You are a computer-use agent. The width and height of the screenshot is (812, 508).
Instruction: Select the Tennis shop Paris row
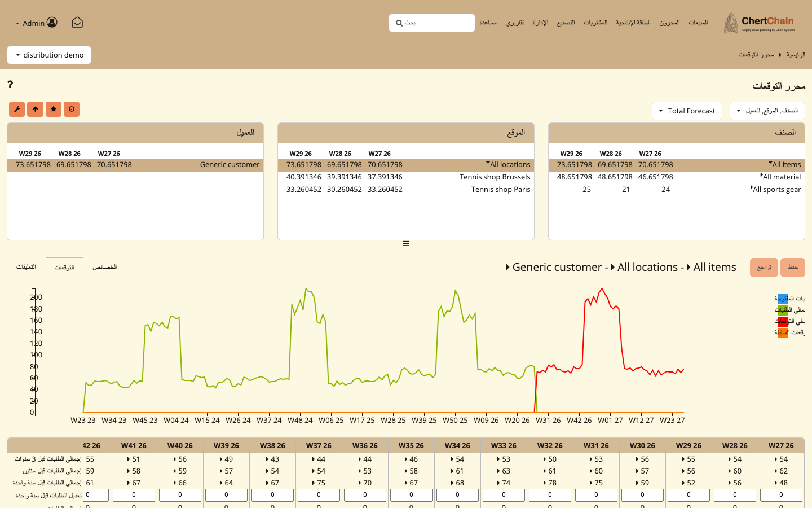coord(406,190)
